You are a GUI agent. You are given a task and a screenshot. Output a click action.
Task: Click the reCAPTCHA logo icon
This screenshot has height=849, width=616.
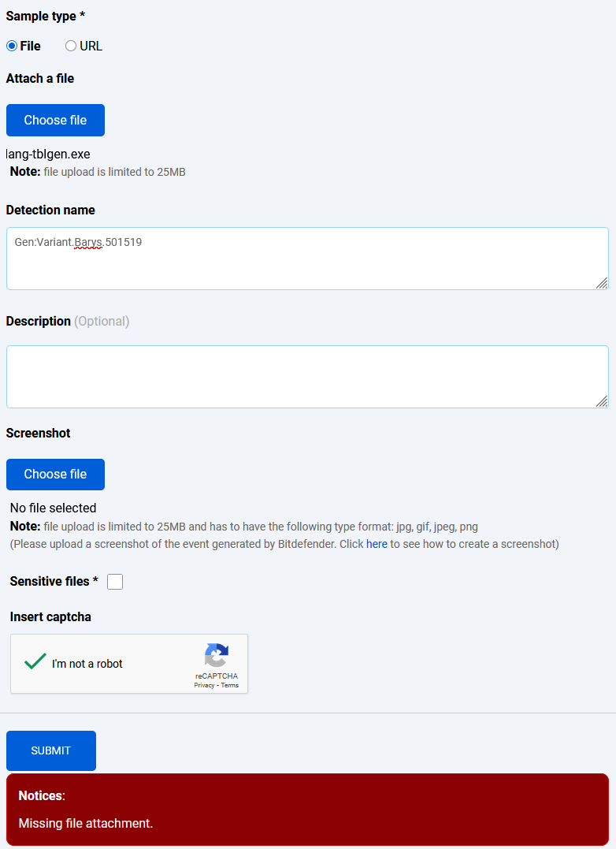(x=217, y=655)
